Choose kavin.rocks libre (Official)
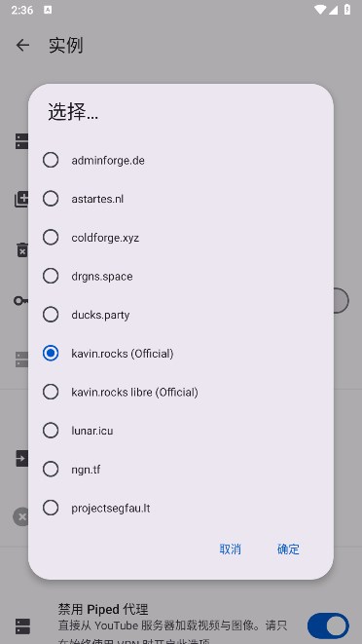 coord(181,392)
